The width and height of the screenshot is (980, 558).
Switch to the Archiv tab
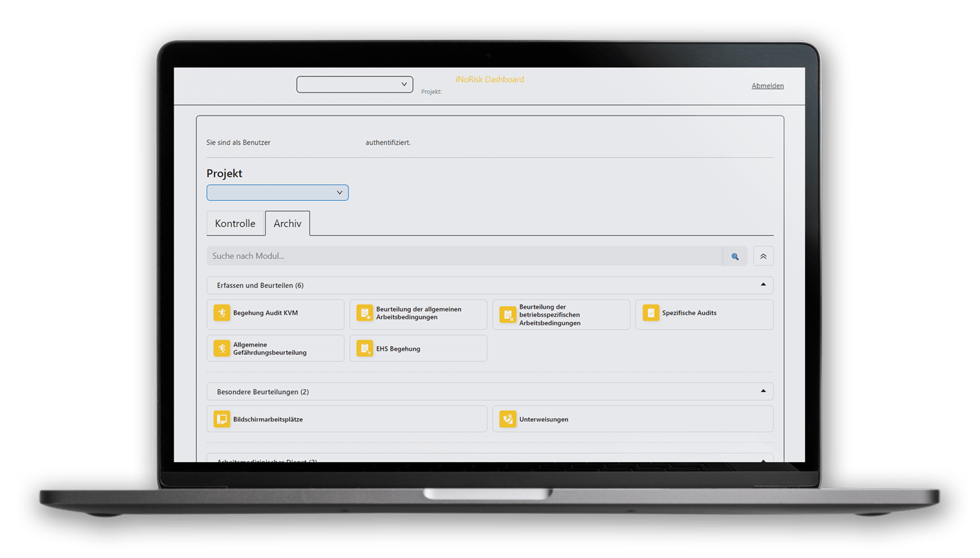coord(288,223)
